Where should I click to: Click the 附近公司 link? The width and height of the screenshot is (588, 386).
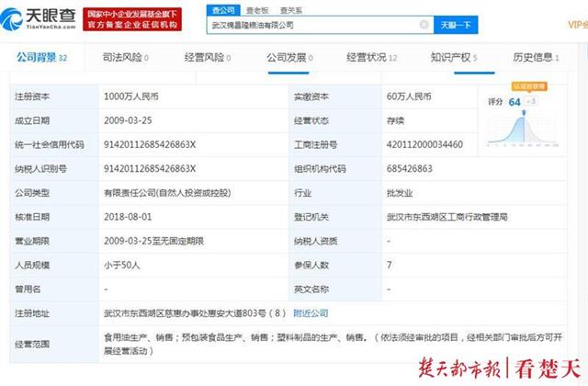point(311,313)
